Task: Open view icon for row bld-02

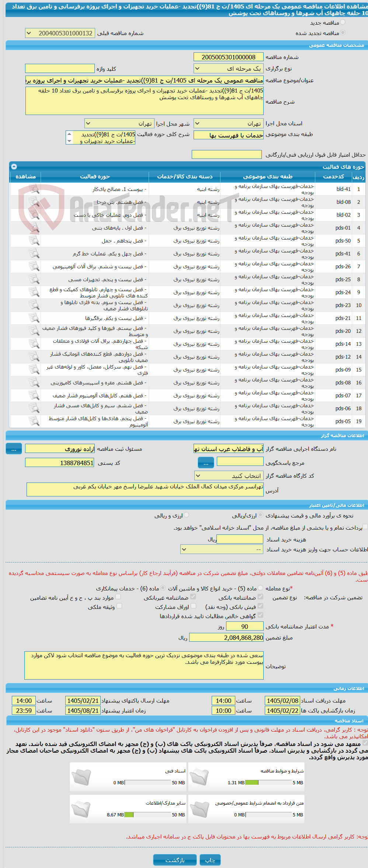Action: coord(34,215)
